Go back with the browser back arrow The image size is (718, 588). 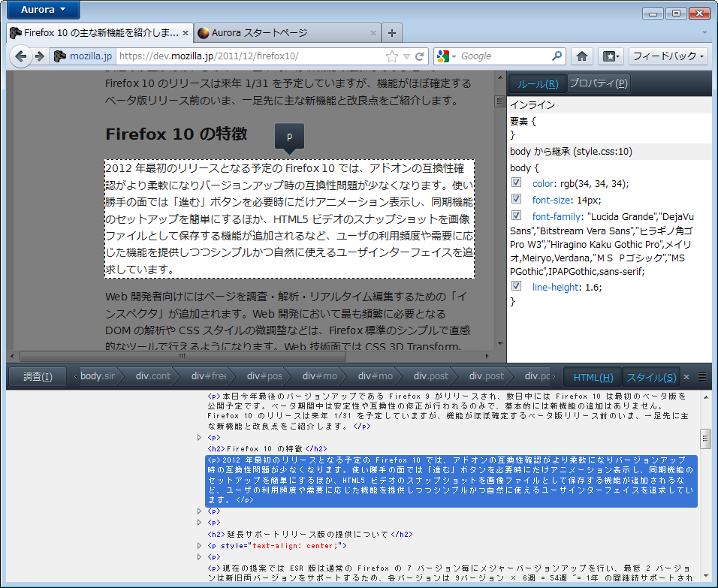point(20,56)
